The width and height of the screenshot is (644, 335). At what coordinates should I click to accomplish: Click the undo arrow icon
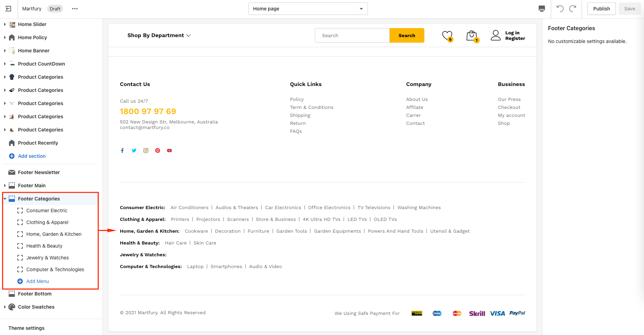click(560, 9)
